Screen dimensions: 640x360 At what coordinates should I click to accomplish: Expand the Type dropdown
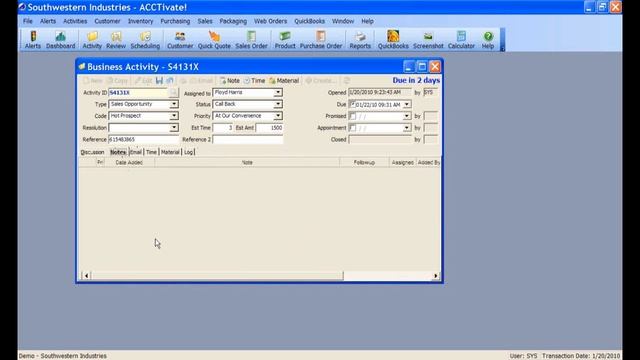point(174,104)
